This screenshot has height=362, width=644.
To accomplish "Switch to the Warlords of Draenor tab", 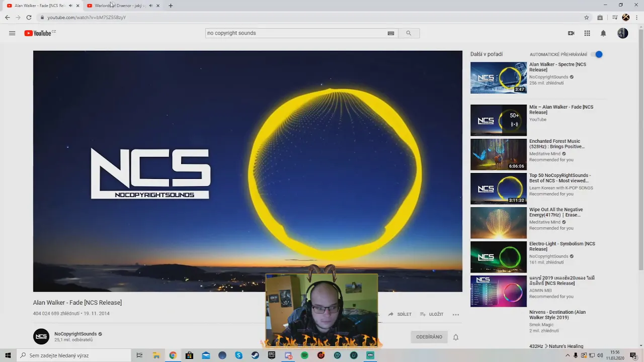I will (120, 6).
